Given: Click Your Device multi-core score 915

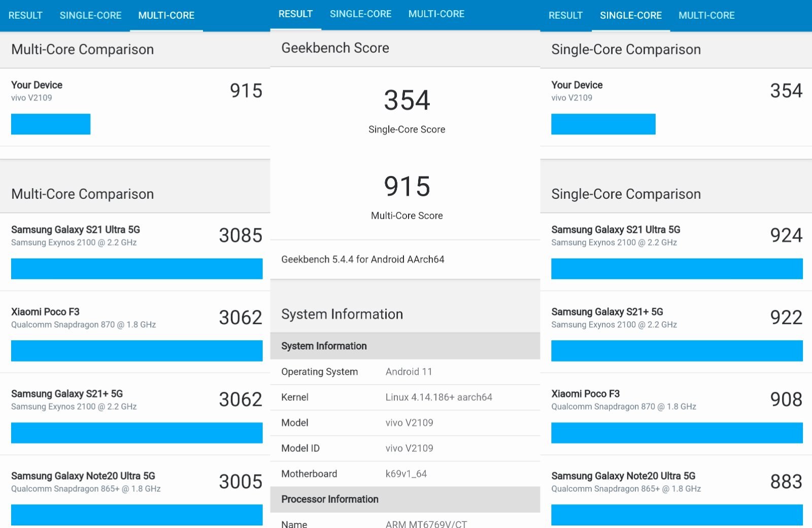Looking at the screenshot, I should [x=246, y=91].
